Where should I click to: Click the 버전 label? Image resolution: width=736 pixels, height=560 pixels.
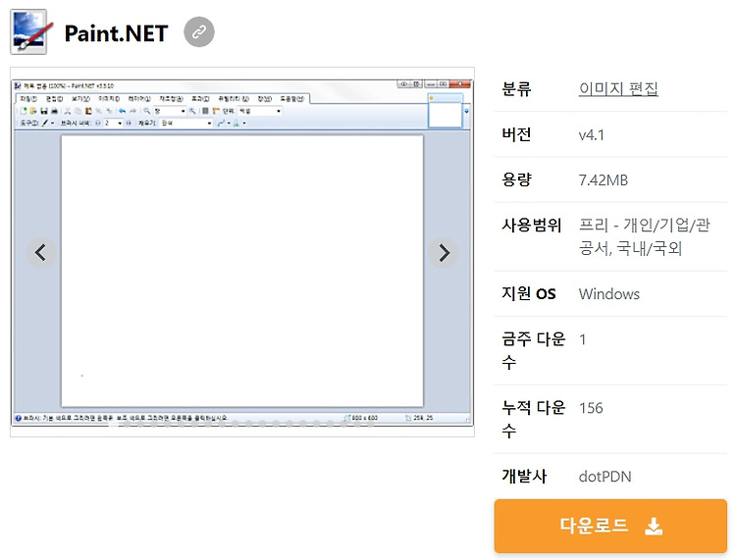coord(516,134)
